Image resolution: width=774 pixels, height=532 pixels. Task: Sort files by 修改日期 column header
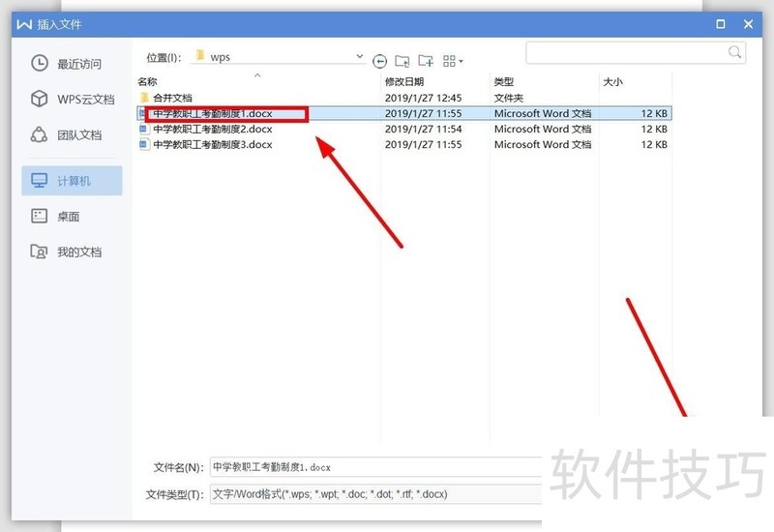[x=404, y=82]
